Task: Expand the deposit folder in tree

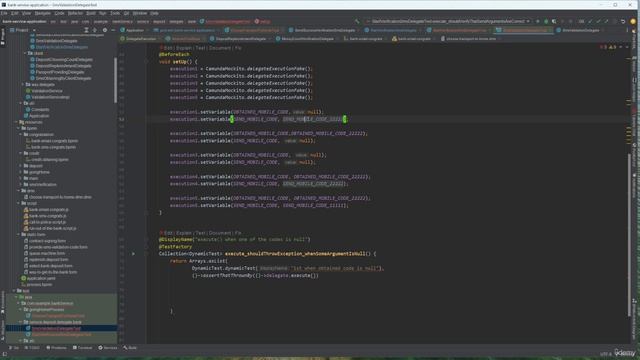Action: [21, 166]
